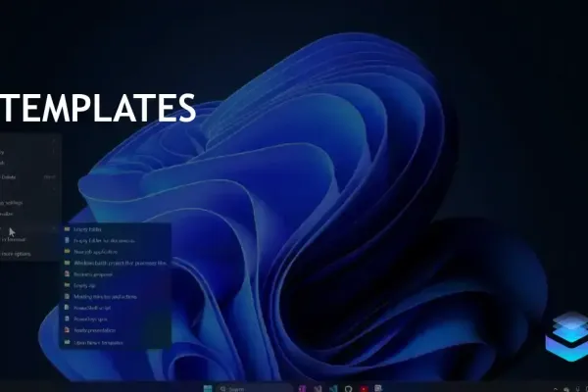Pick the New job application template
The width and height of the screenshot is (588, 392).
[115, 252]
